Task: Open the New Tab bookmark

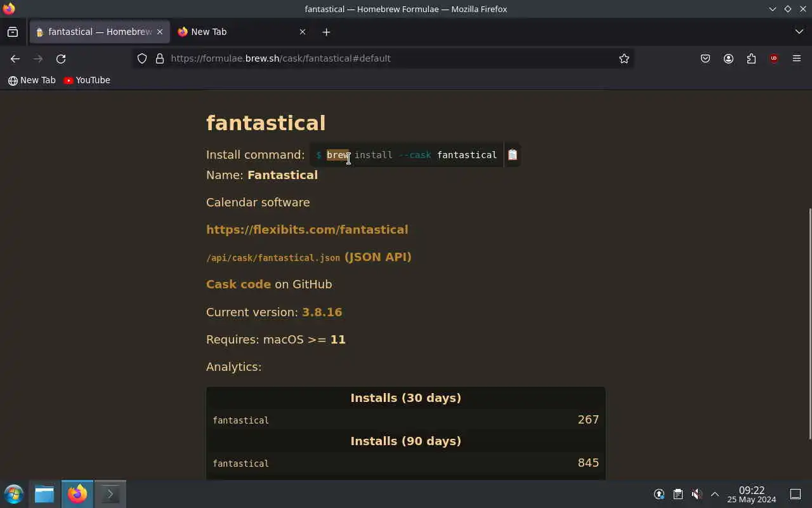Action: pos(32,80)
